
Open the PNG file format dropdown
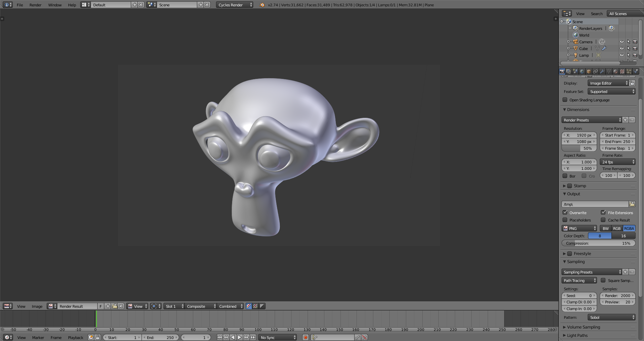tap(579, 228)
